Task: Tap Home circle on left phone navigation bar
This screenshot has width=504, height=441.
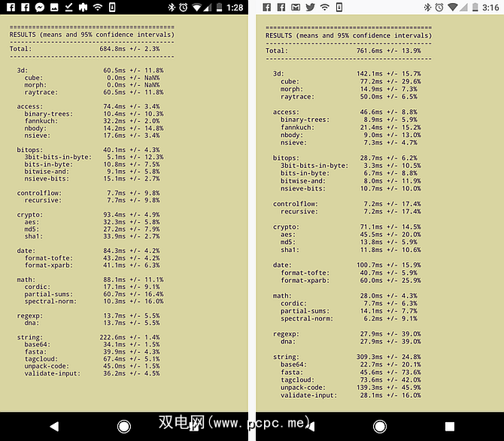Action: click(x=124, y=427)
